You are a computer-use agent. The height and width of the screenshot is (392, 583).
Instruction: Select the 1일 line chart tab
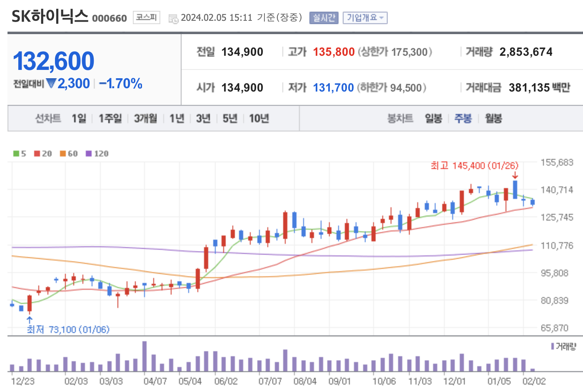79,119
